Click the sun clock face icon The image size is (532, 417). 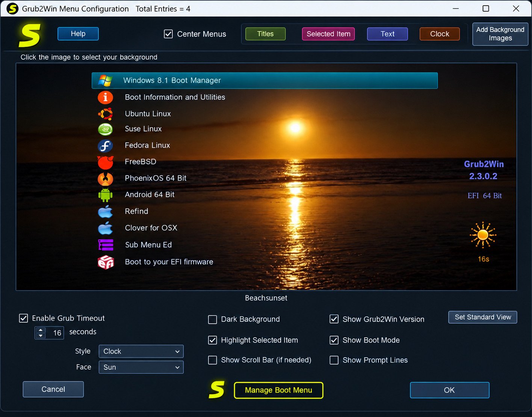[483, 235]
